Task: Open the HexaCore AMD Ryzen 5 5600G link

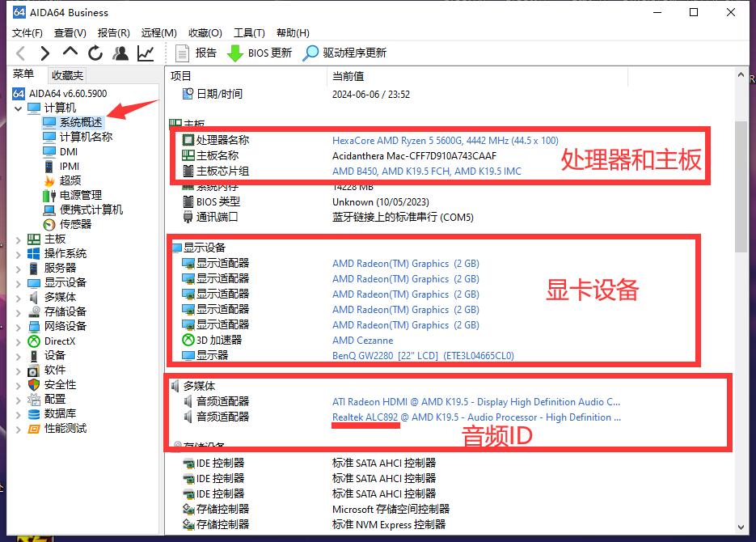Action: [x=445, y=140]
